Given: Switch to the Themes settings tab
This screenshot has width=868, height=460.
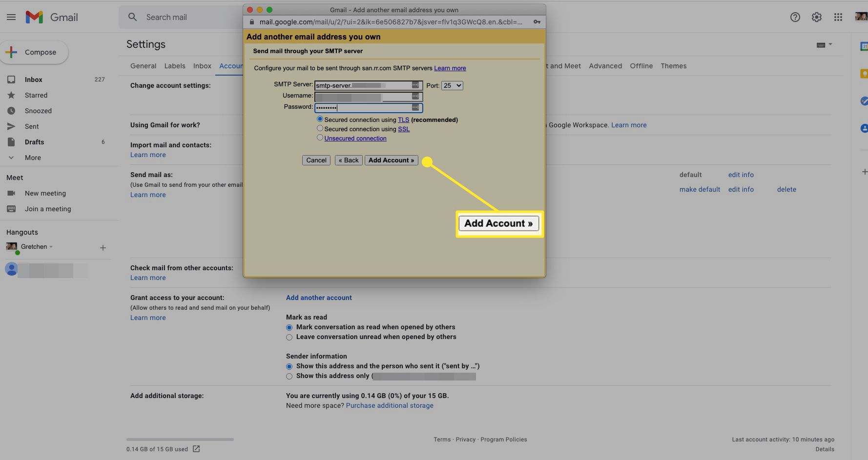Looking at the screenshot, I should pos(673,66).
